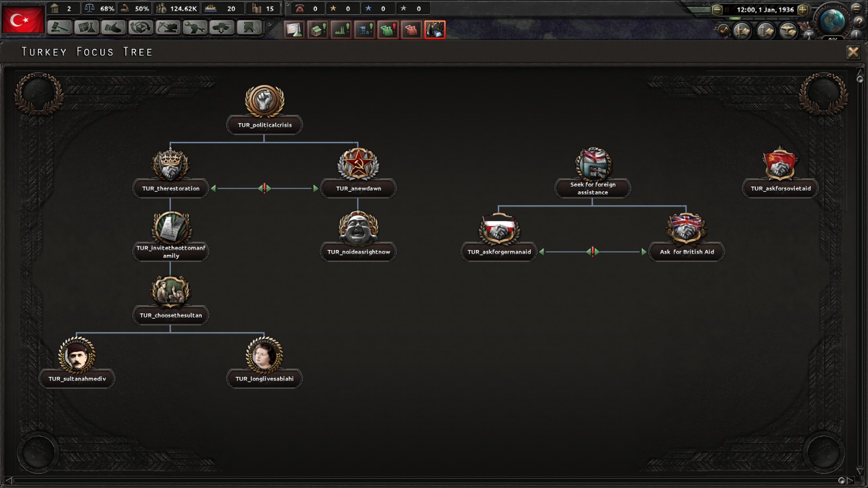Open the music player with the note icon
Image resolution: width=868 pixels, height=488 pixels.
coord(724,30)
